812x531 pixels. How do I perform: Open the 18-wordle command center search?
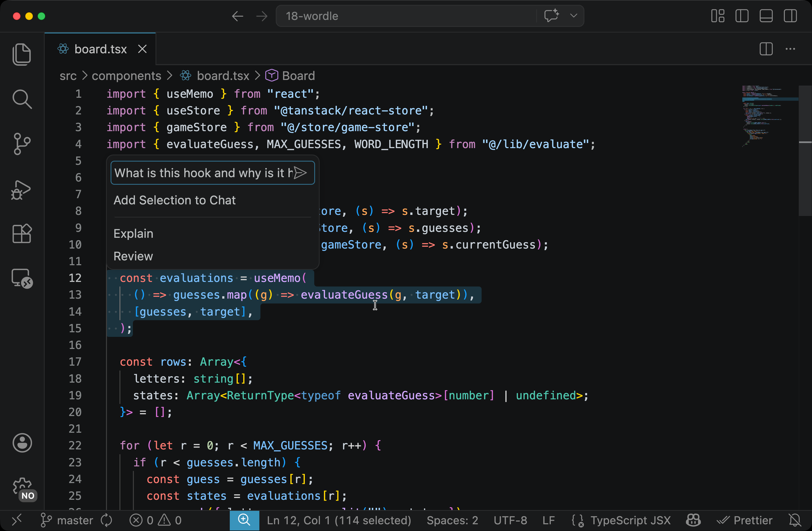point(406,16)
